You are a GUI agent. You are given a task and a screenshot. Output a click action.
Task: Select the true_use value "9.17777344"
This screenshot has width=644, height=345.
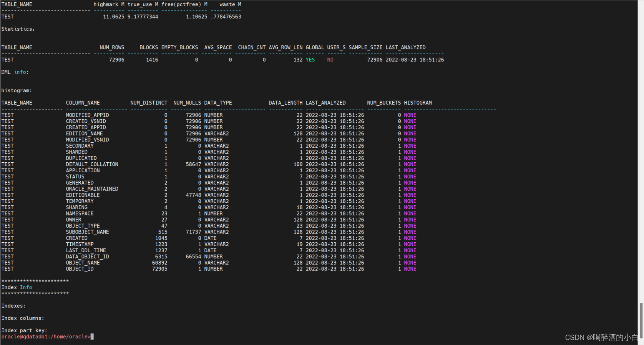(143, 17)
